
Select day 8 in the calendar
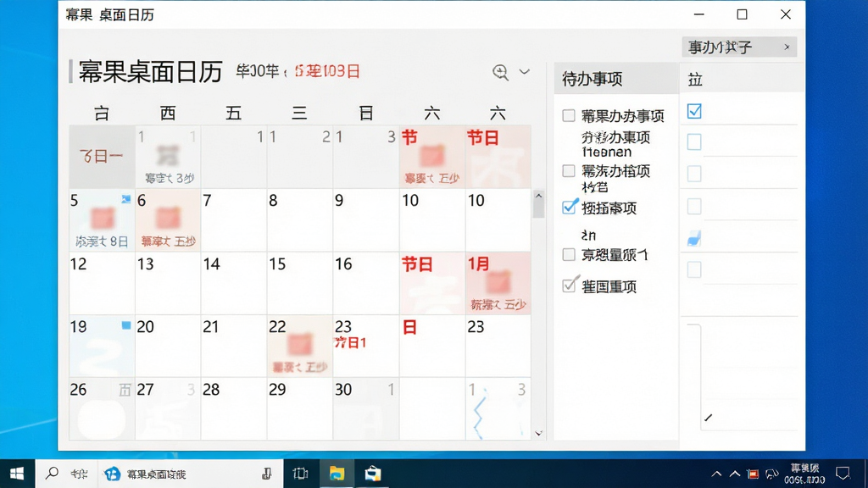pyautogui.click(x=299, y=220)
